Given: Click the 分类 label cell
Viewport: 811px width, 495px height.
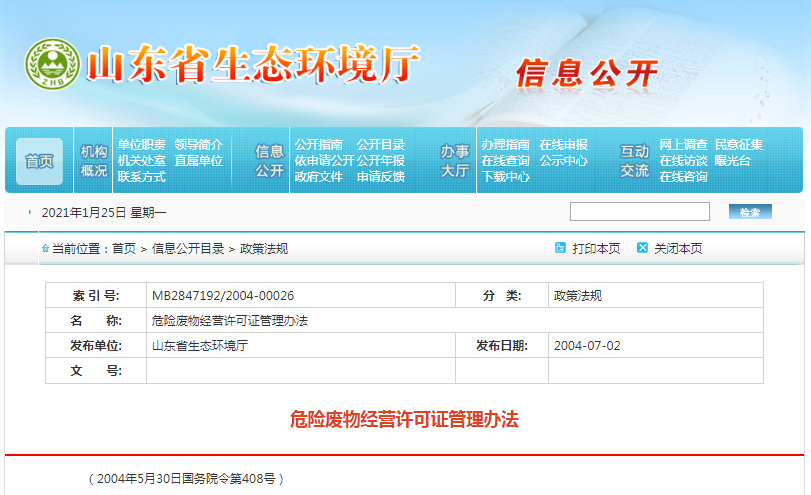Looking at the screenshot, I should (x=502, y=295).
